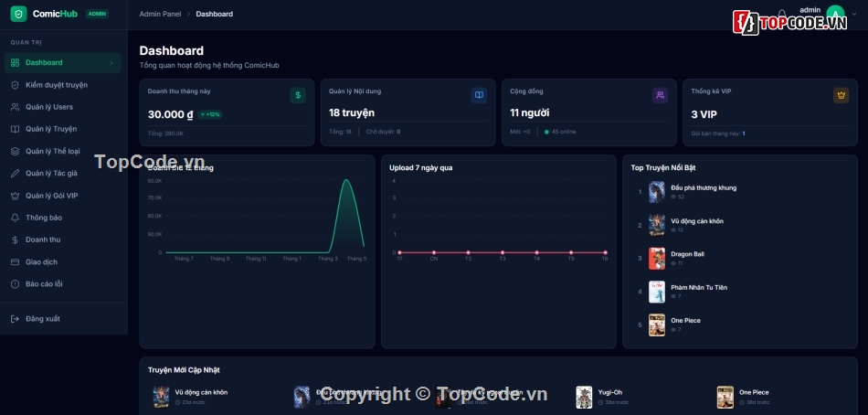Click the pen icon for Quản lý Tác giả
868x415 pixels.
click(15, 174)
